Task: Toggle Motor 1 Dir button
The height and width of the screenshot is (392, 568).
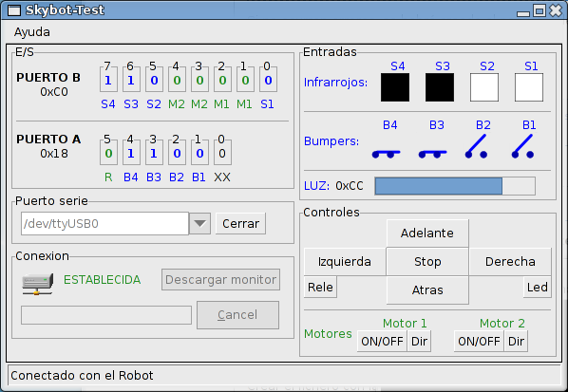Action: point(419,341)
